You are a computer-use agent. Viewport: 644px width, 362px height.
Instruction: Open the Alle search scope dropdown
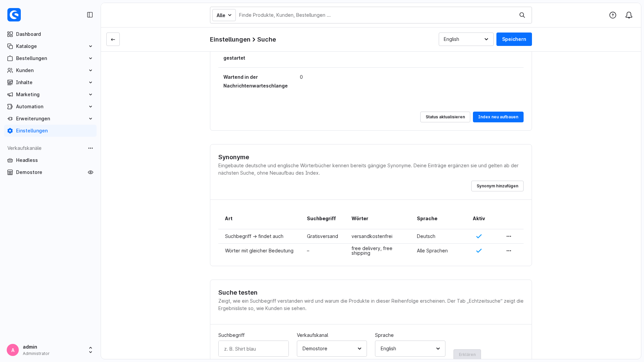(224, 15)
